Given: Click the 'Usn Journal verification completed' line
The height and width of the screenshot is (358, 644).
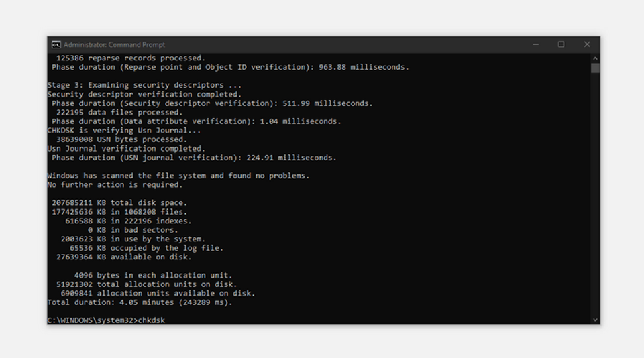Looking at the screenshot, I should (126, 149).
